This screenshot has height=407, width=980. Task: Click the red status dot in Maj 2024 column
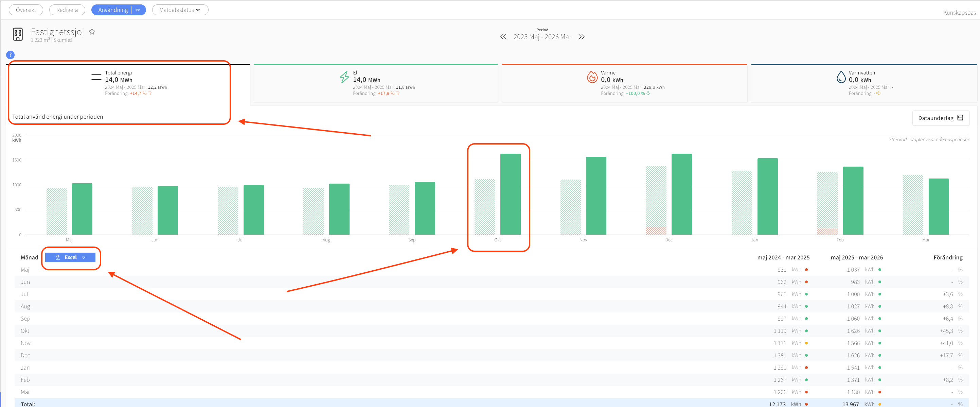pyautogui.click(x=806, y=270)
